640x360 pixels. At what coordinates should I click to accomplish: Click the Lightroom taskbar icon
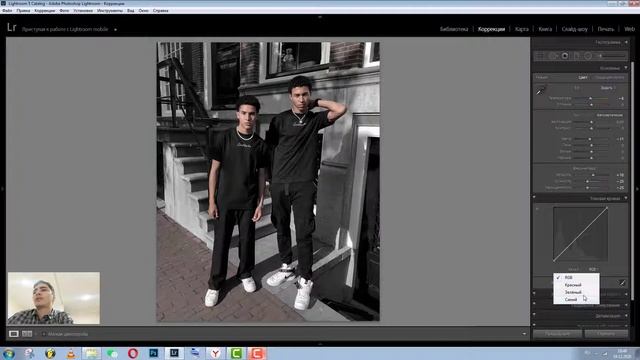pos(174,353)
